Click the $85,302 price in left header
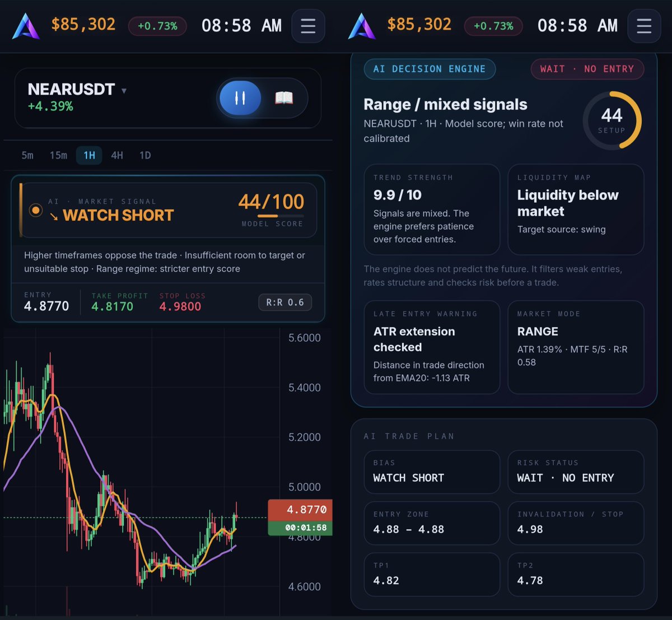 coord(83,25)
